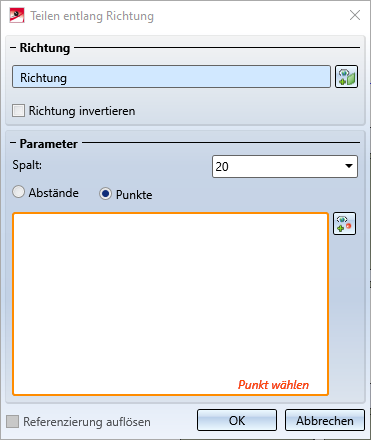Collapse the Richtung section

pyautogui.click(x=13, y=48)
